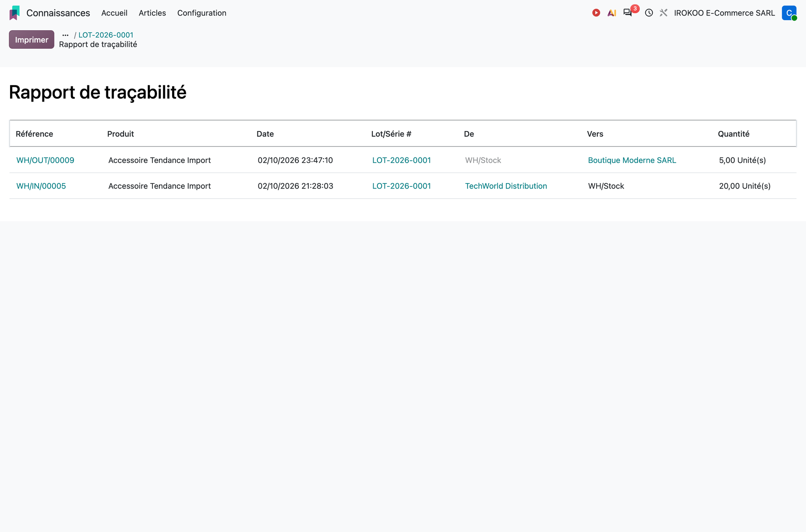This screenshot has width=806, height=532.
Task: Open the AI assistant icon
Action: (612, 13)
